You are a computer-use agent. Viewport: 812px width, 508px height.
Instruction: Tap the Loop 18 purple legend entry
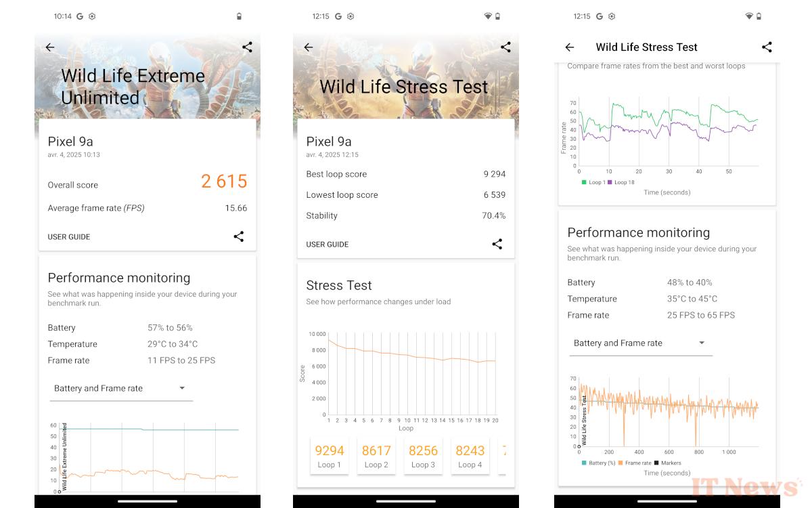tap(621, 182)
